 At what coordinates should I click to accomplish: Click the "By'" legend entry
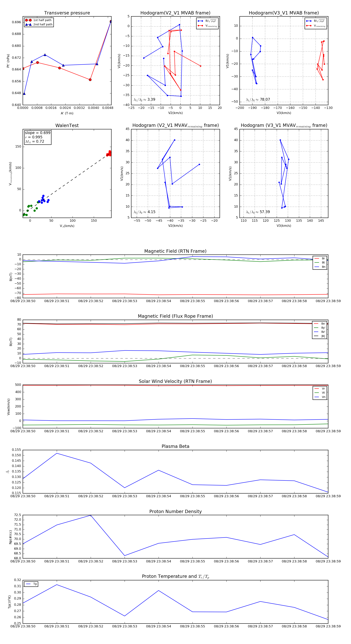coord(320,328)
